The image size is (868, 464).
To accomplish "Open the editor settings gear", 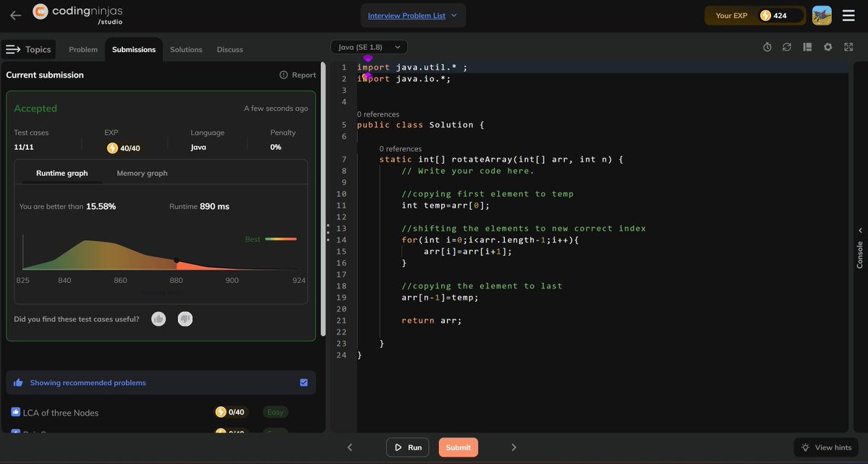I will click(x=828, y=47).
